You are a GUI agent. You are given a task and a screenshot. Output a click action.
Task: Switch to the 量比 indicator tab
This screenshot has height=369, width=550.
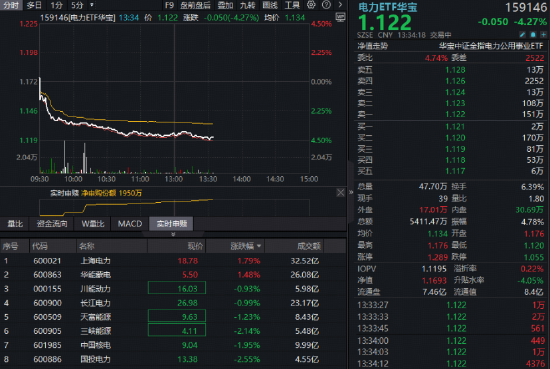point(15,224)
